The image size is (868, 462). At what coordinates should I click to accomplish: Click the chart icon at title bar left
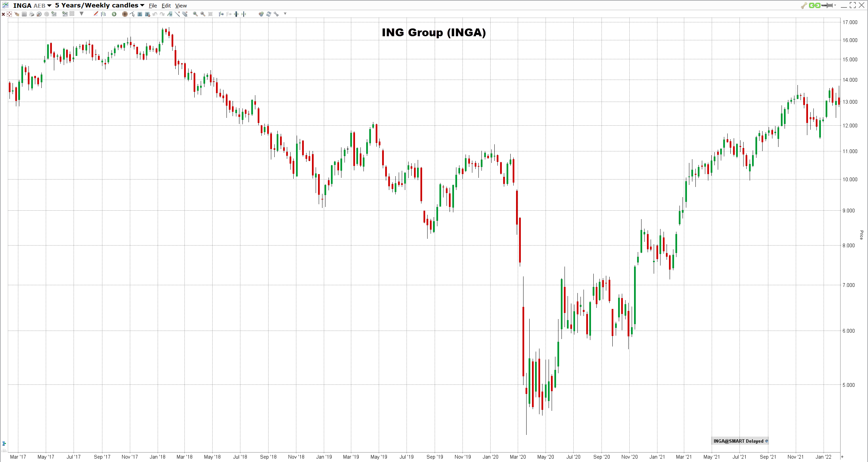click(x=5, y=5)
